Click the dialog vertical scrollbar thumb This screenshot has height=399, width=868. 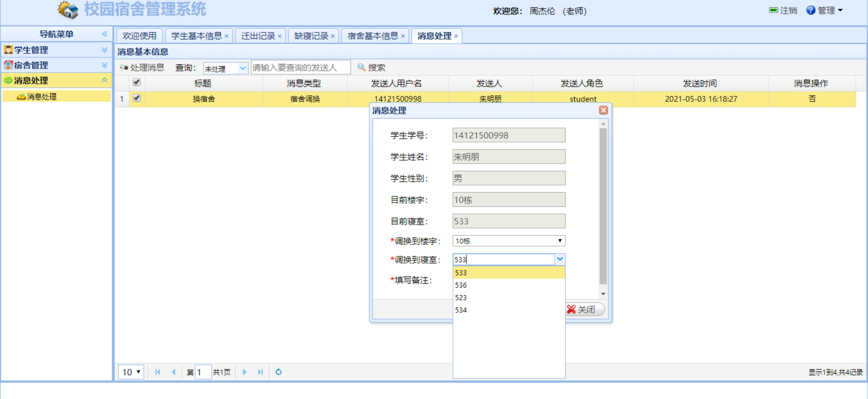(603, 206)
